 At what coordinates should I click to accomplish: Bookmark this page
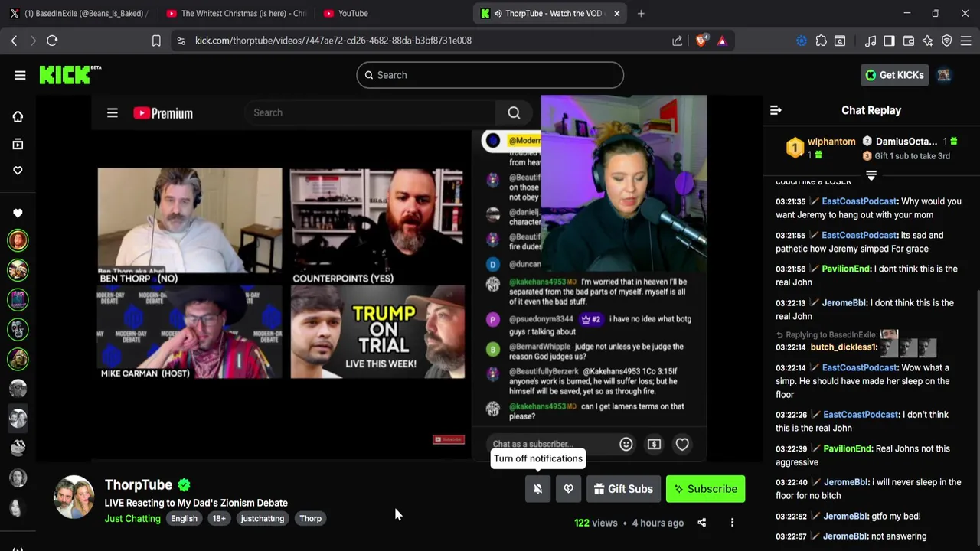pyautogui.click(x=156, y=41)
